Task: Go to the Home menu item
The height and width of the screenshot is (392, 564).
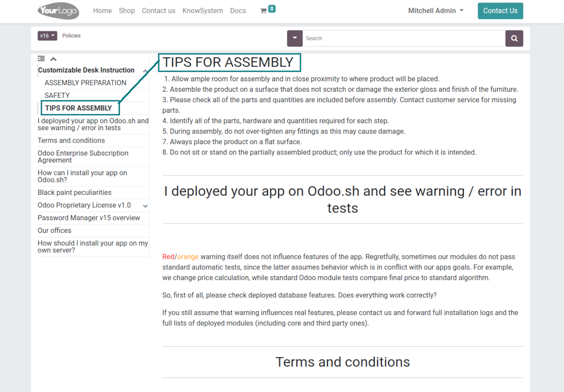Action: coord(102,11)
